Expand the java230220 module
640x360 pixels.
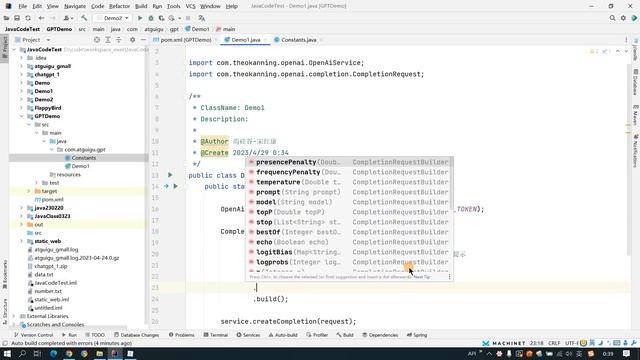[21, 208]
